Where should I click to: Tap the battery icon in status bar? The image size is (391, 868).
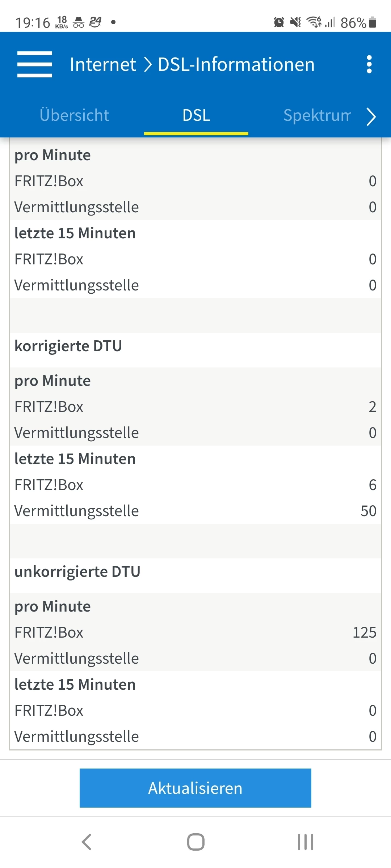(x=373, y=22)
